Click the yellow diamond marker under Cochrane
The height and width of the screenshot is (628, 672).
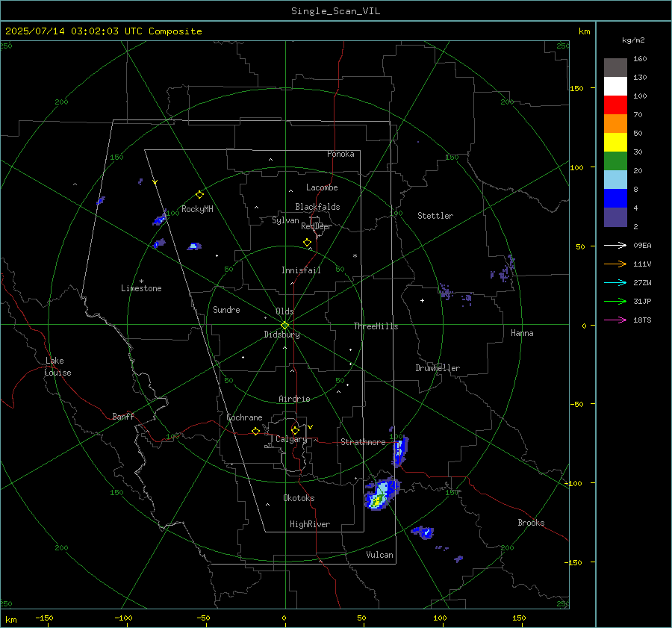[x=255, y=432]
